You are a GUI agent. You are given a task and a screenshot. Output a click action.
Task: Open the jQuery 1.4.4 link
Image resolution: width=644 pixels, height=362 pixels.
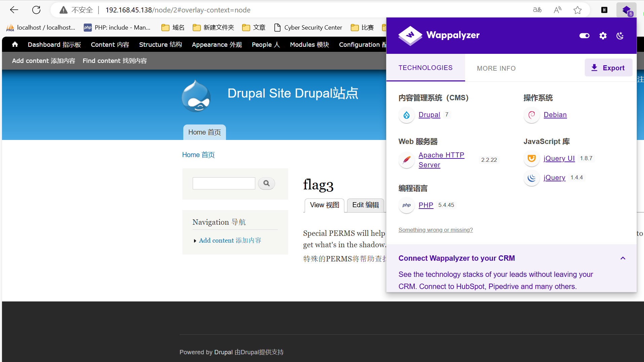pos(554,178)
